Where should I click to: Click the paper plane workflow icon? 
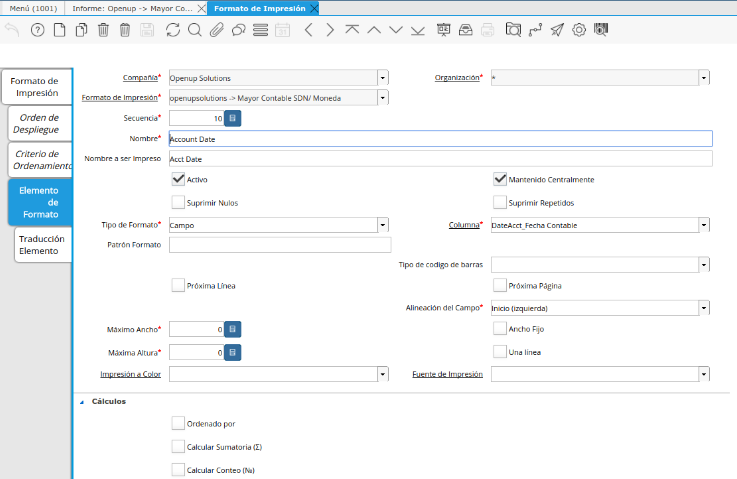[557, 30]
